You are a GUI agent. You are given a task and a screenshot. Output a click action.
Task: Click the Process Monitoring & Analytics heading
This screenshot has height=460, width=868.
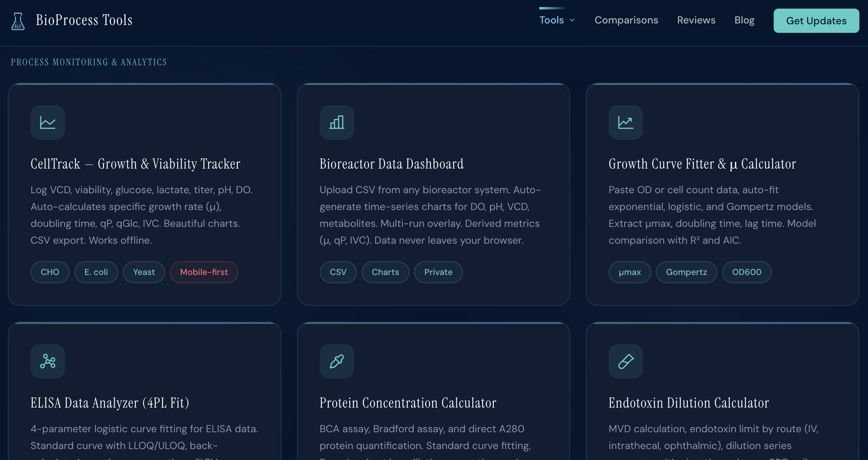89,62
